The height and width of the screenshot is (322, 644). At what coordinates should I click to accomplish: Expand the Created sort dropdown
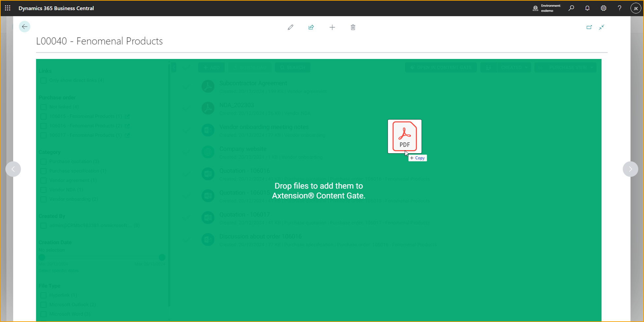coord(513,68)
